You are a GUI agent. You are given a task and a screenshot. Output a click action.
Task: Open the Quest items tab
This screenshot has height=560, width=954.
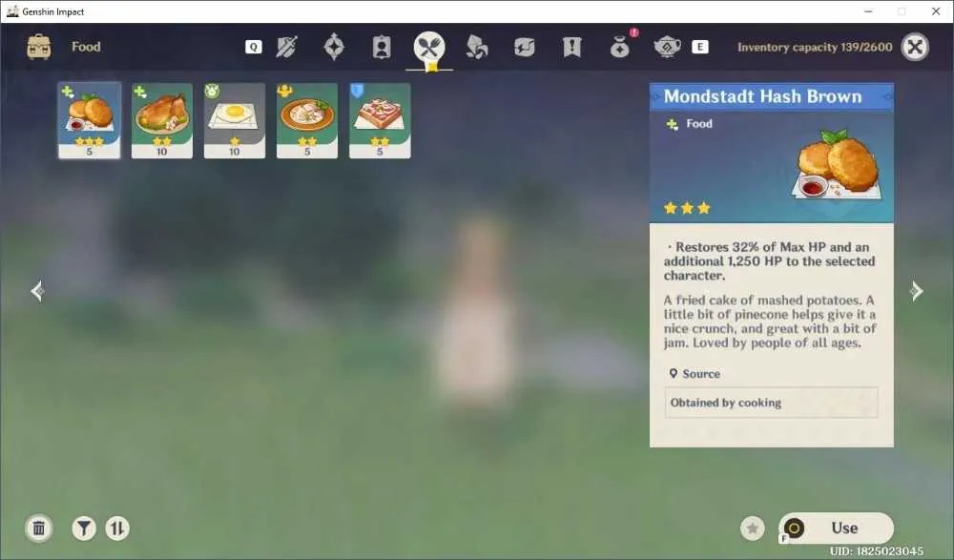click(x=571, y=47)
